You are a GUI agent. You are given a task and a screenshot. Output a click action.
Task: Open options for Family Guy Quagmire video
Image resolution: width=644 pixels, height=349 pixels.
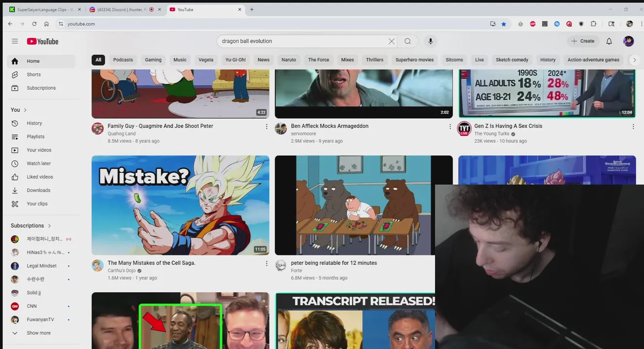coord(267,127)
